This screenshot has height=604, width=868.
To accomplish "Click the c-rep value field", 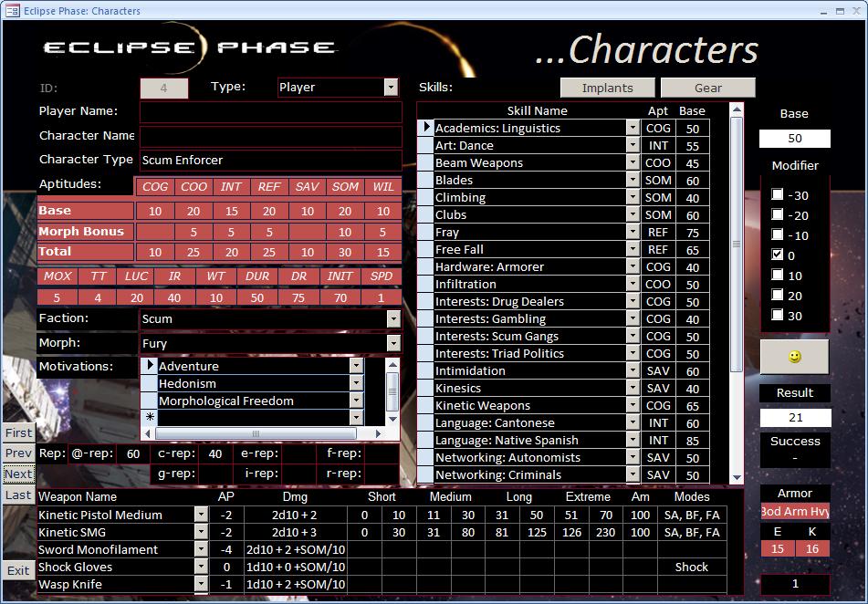I will 216,454.
